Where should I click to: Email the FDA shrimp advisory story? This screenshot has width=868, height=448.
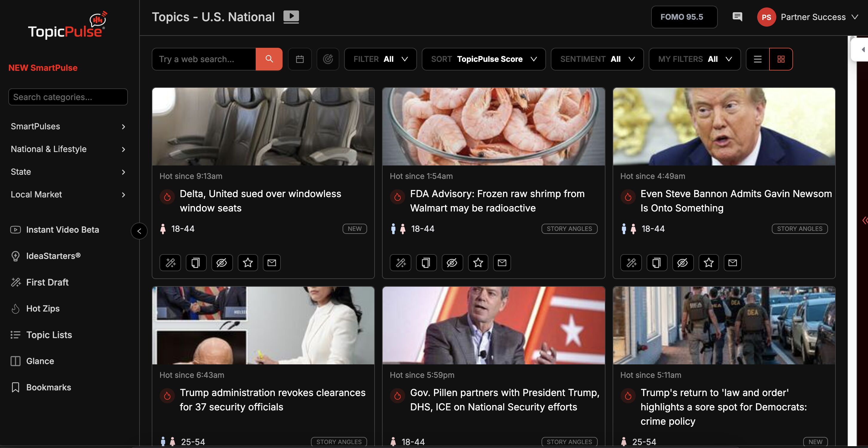pos(502,263)
